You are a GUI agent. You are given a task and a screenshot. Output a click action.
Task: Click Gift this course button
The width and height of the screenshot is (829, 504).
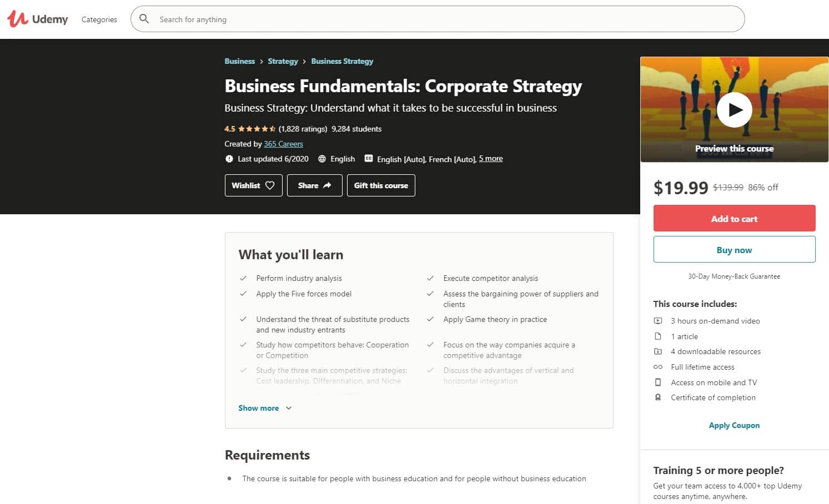[x=381, y=185]
